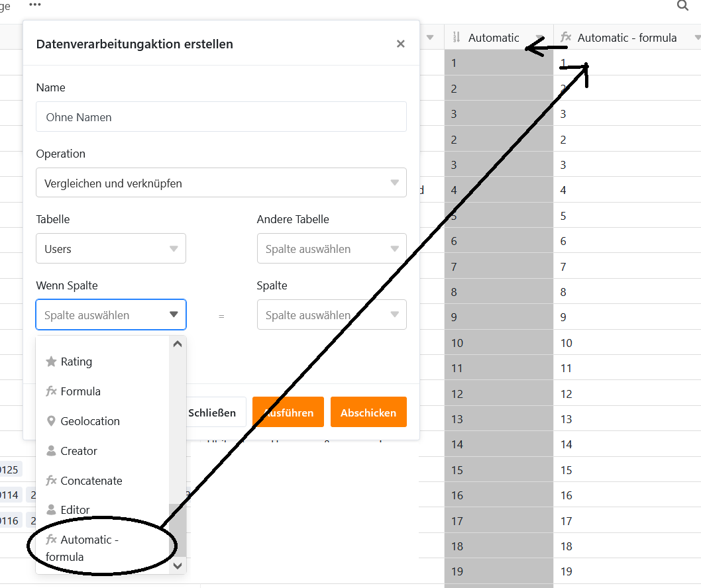Pick Editor from the column list
This screenshot has height=588, width=701.
(75, 510)
